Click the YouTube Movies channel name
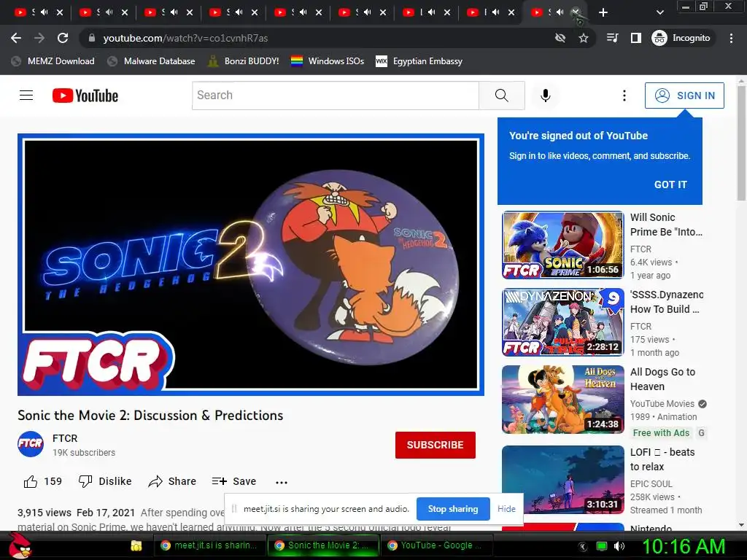The height and width of the screenshot is (560, 747). pyautogui.click(x=662, y=404)
